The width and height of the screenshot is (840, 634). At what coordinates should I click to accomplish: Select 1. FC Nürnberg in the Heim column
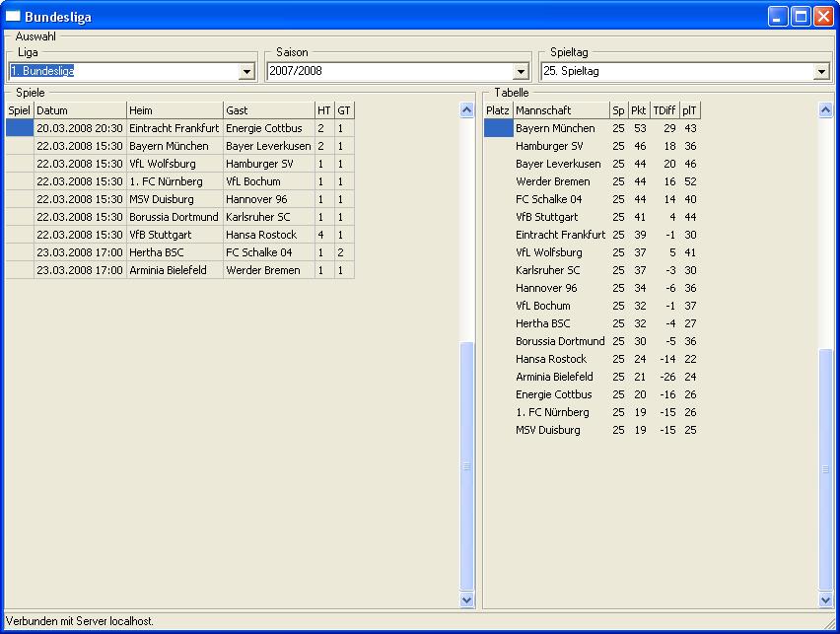175,181
